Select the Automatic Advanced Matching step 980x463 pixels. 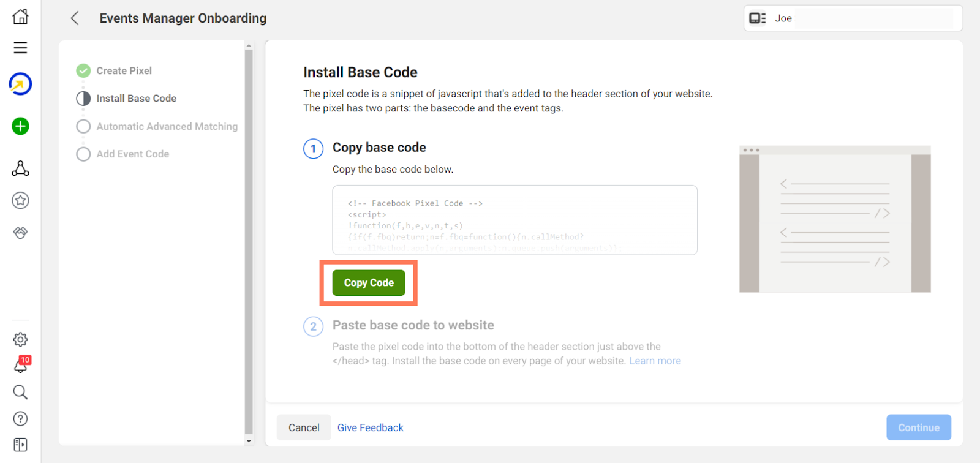[x=167, y=127]
